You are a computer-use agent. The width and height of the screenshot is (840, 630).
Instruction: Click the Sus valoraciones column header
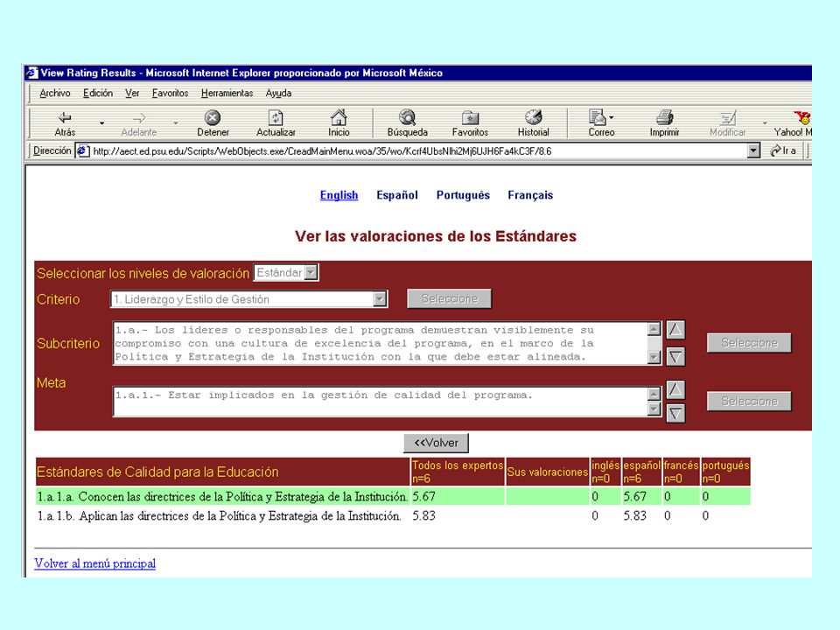click(x=548, y=472)
